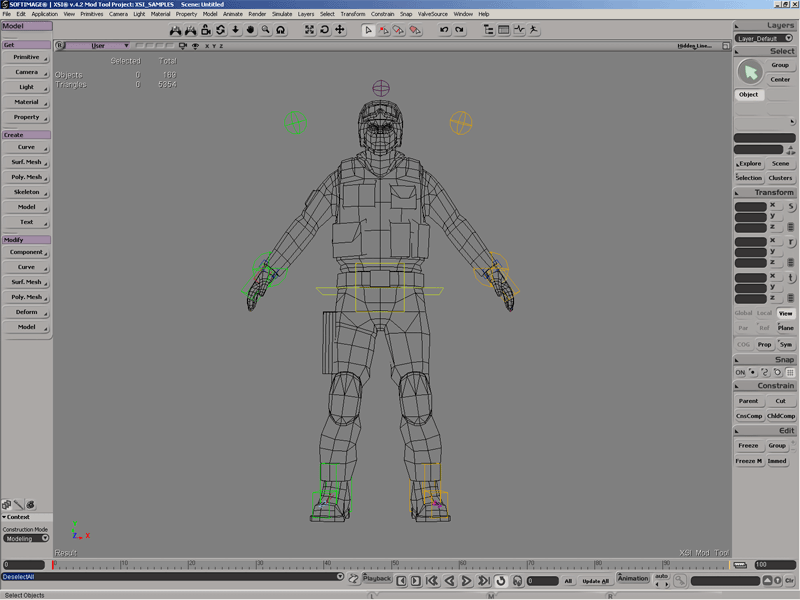Select the edge selection arrow tool
Image resolution: width=800 pixels, height=600 pixels.
point(399,31)
